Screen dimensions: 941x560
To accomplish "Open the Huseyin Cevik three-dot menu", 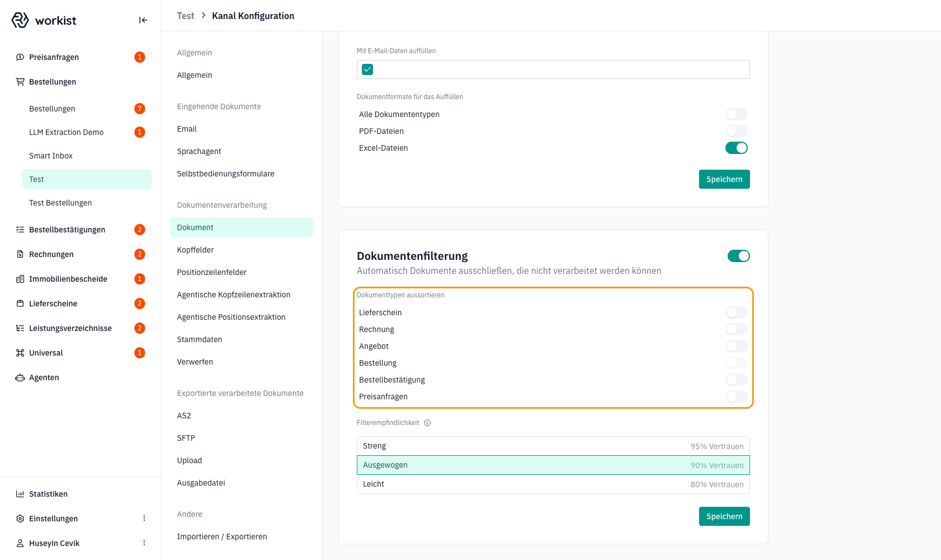I will [144, 543].
